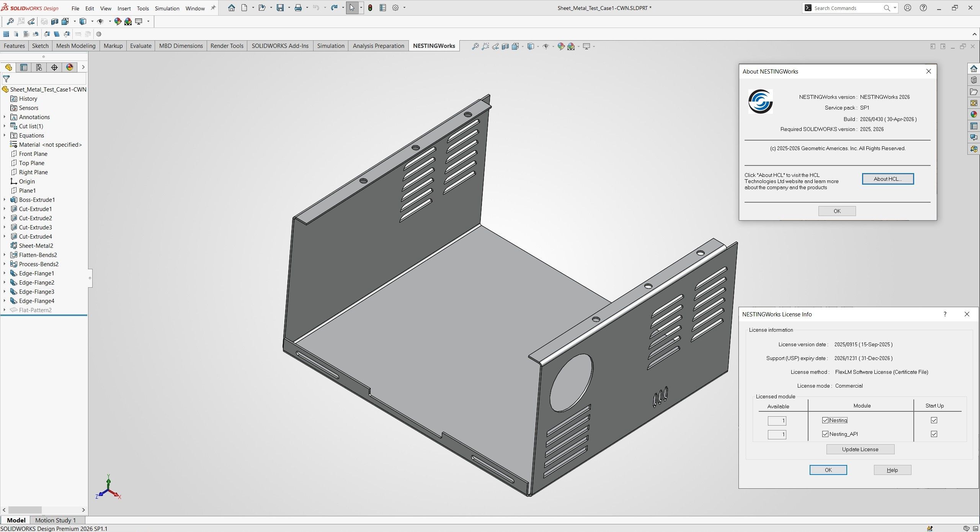
Task: Open SOLIDWORKS Resources home in task pane
Action: (x=974, y=69)
